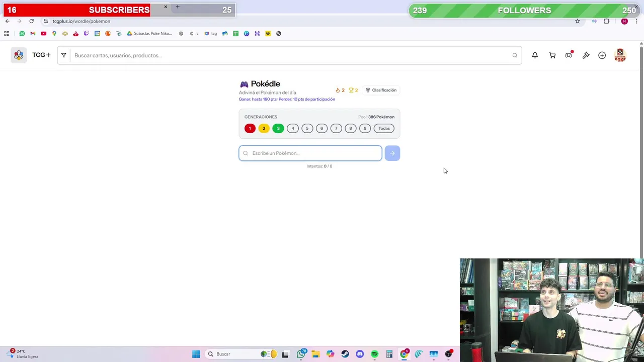Open Chrome extensions puzzle icon
Screen dimensions: 644x362
[606, 21]
